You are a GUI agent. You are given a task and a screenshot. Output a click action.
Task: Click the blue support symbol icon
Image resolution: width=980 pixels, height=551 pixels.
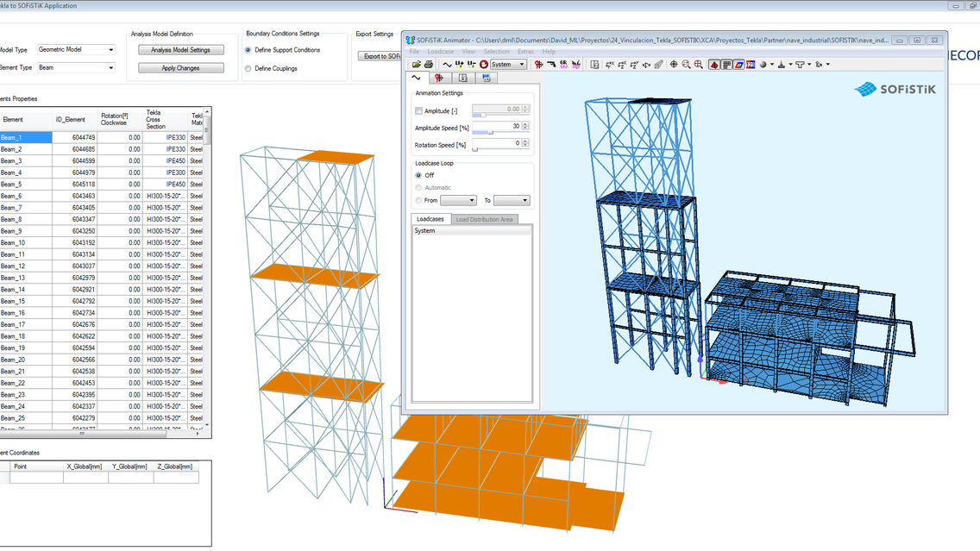(x=782, y=65)
